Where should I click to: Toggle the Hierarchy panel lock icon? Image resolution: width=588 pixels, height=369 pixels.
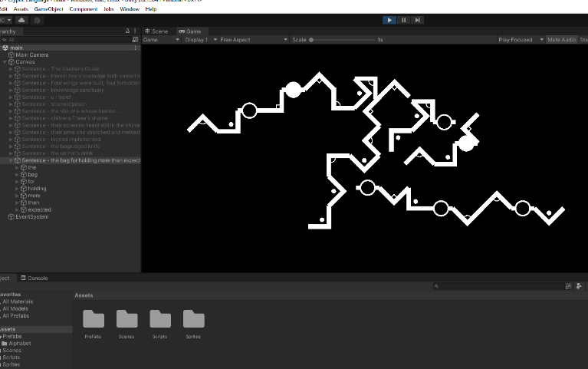tap(127, 31)
